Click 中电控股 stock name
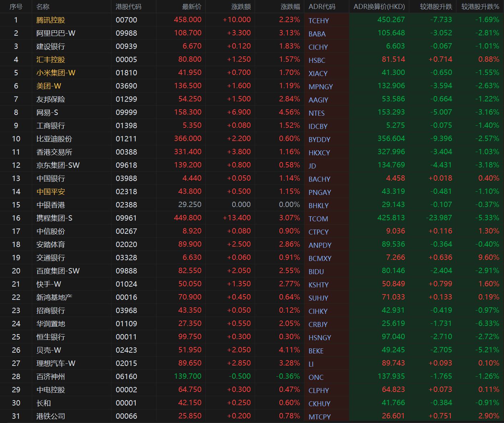Image resolution: width=504 pixels, height=423 pixels. click(51, 390)
